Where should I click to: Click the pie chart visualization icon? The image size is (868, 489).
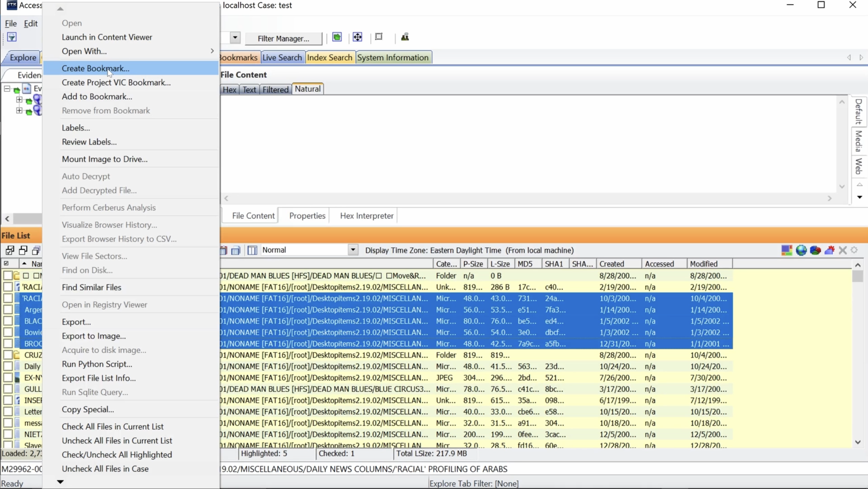[x=815, y=250]
